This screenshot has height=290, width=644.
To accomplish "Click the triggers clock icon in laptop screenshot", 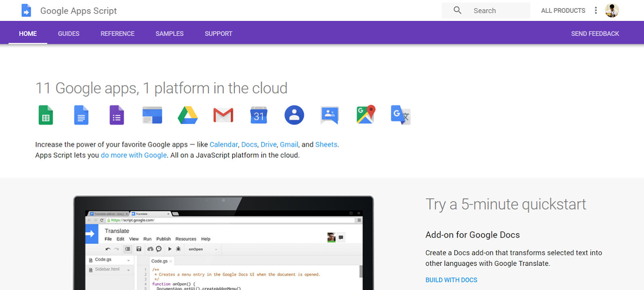I will tap(159, 249).
